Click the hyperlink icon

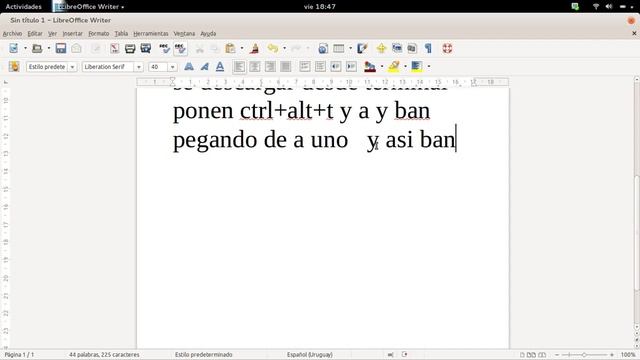click(323, 48)
